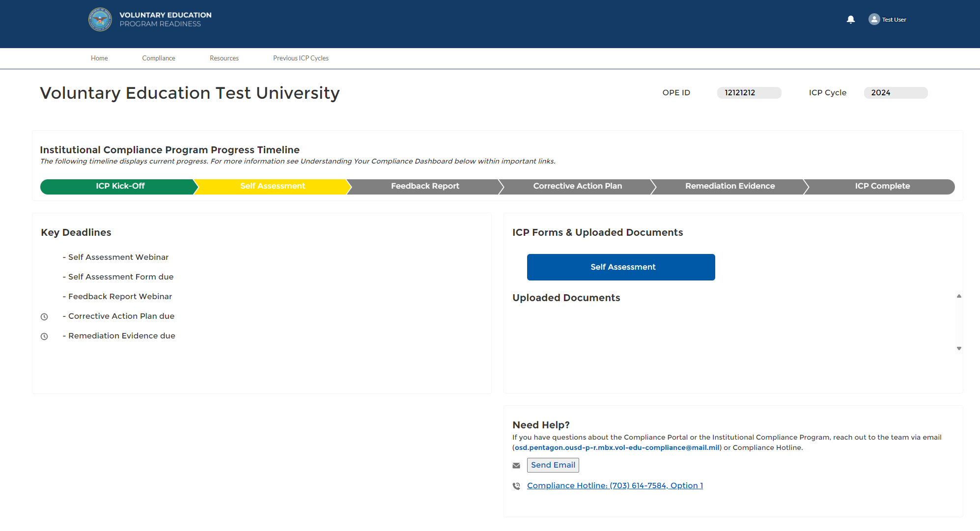Open the Test User avatar icon
Image resolution: width=980 pixels, height=531 pixels.
tap(874, 19)
